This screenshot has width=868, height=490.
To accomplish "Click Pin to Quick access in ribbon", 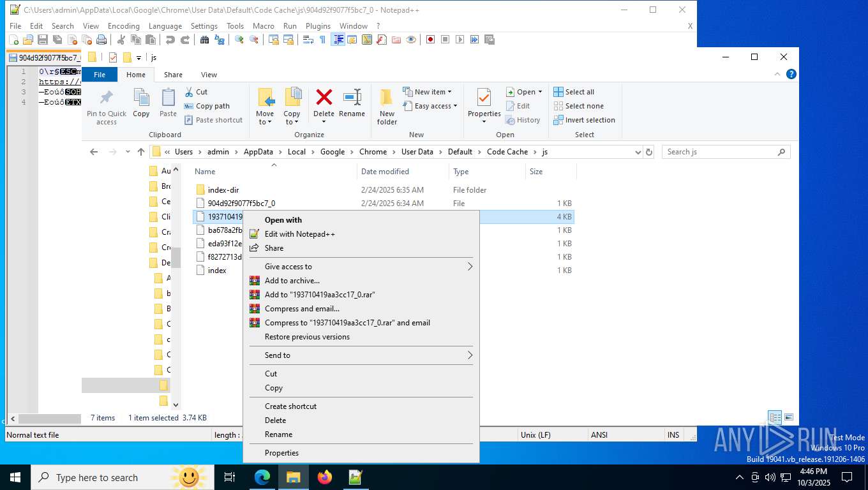I will point(107,107).
